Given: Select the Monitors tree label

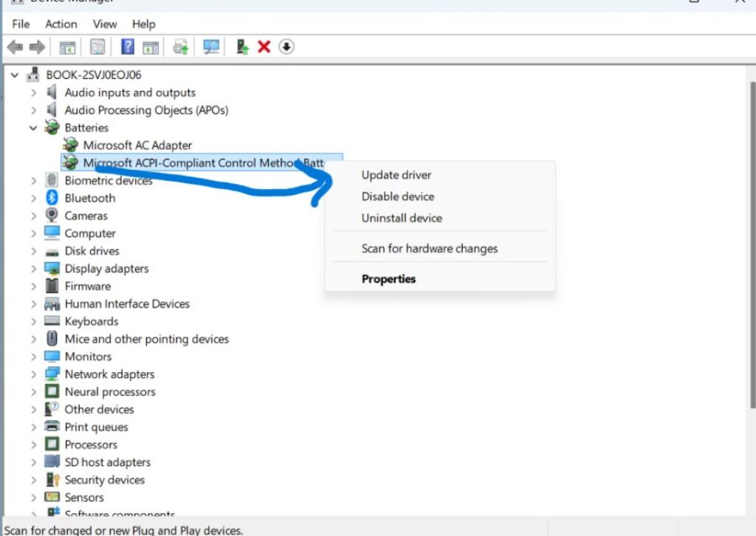Looking at the screenshot, I should (x=89, y=357).
